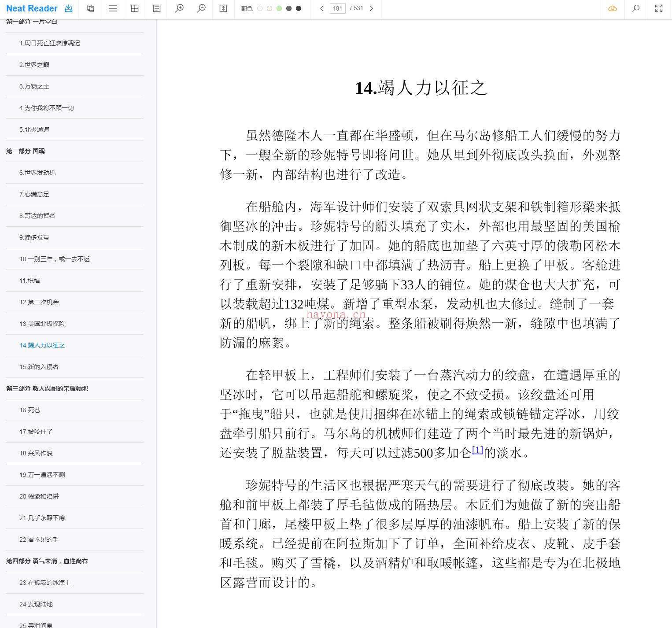Open the library (stacked pages) icon
672x628 pixels.
coord(91,8)
